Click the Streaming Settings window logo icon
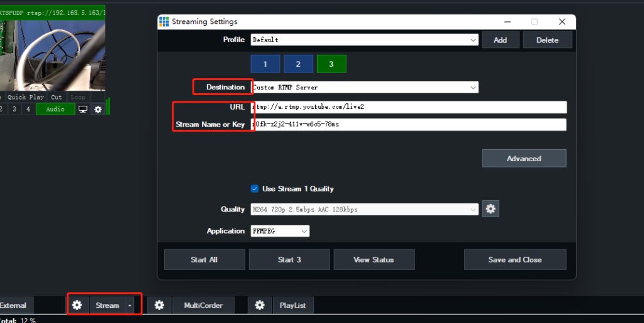This screenshot has height=323, width=644. [164, 21]
